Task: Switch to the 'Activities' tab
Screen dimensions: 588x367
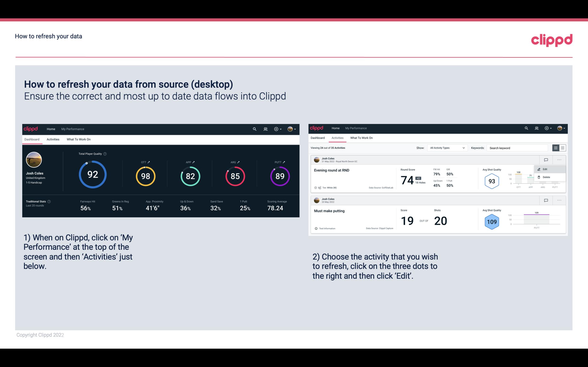Action: pyautogui.click(x=53, y=140)
